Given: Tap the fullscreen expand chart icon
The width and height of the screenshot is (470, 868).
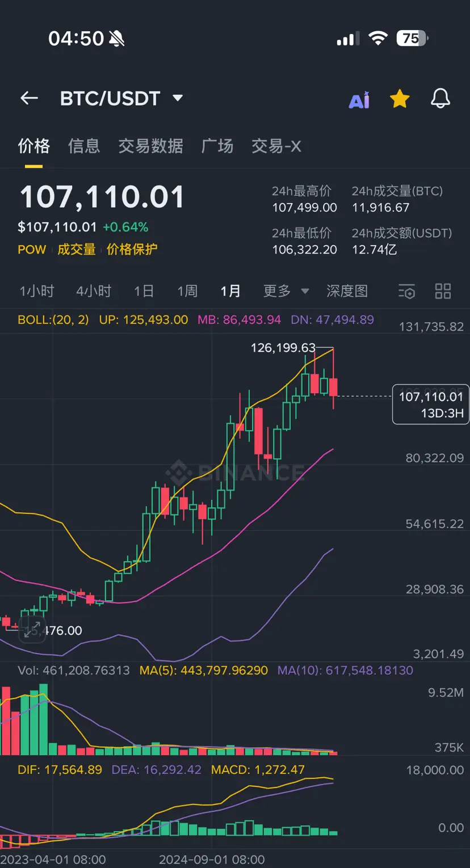Looking at the screenshot, I should [x=32, y=630].
